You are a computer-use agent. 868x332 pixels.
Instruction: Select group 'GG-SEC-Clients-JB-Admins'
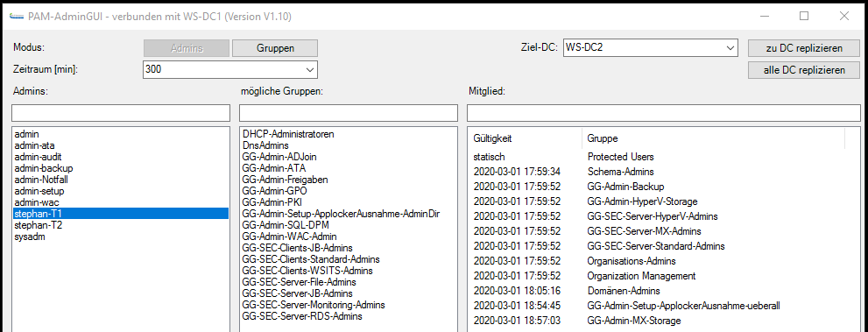[349, 248]
